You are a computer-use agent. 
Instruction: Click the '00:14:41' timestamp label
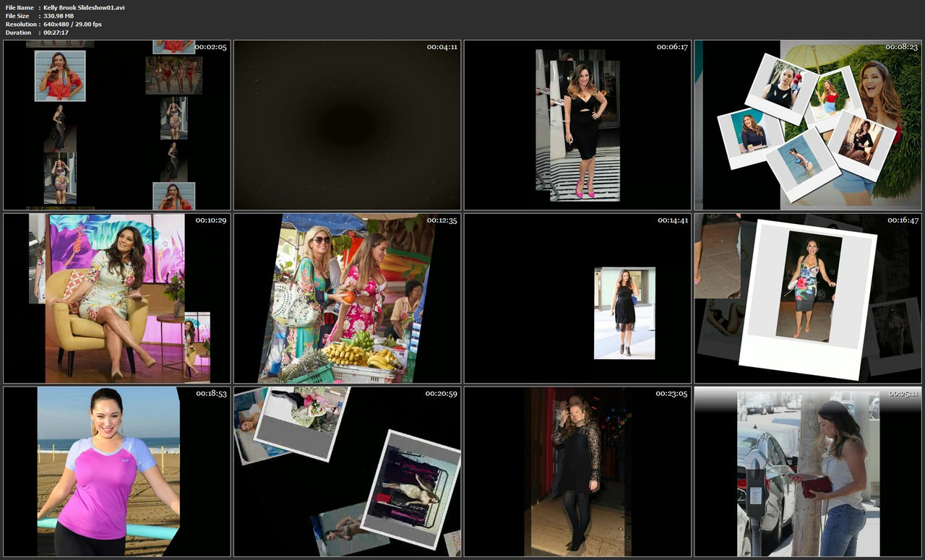coord(672,220)
